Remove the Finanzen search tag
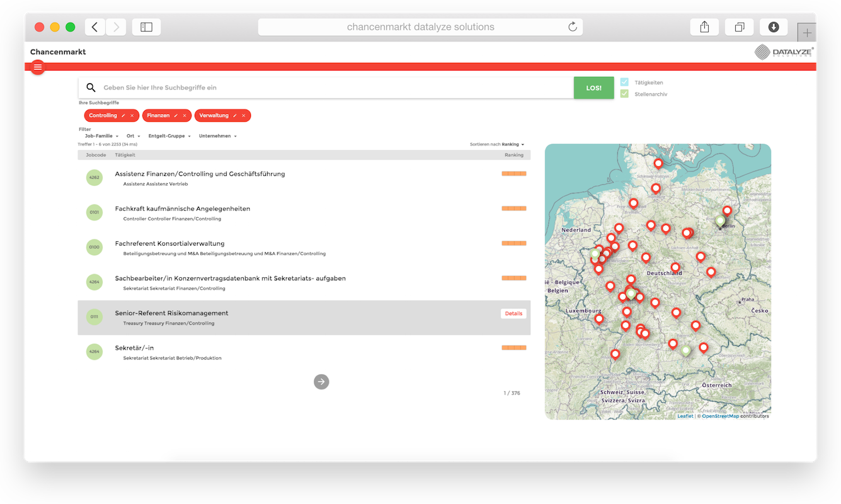 tap(185, 116)
